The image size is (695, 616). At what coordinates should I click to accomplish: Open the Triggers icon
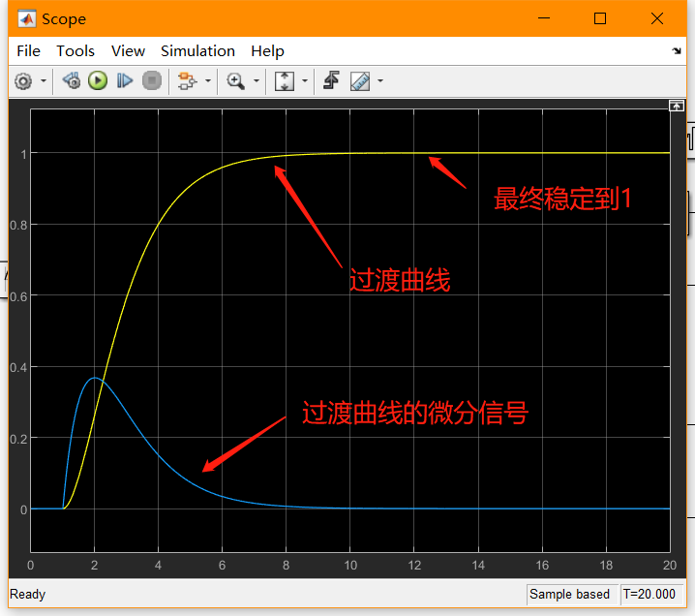point(332,80)
